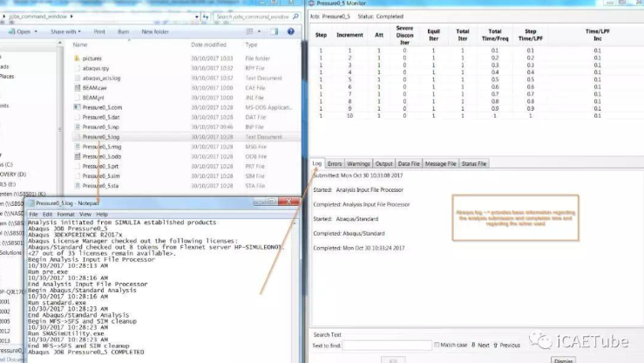Open the Notepad File menu

tap(33, 214)
